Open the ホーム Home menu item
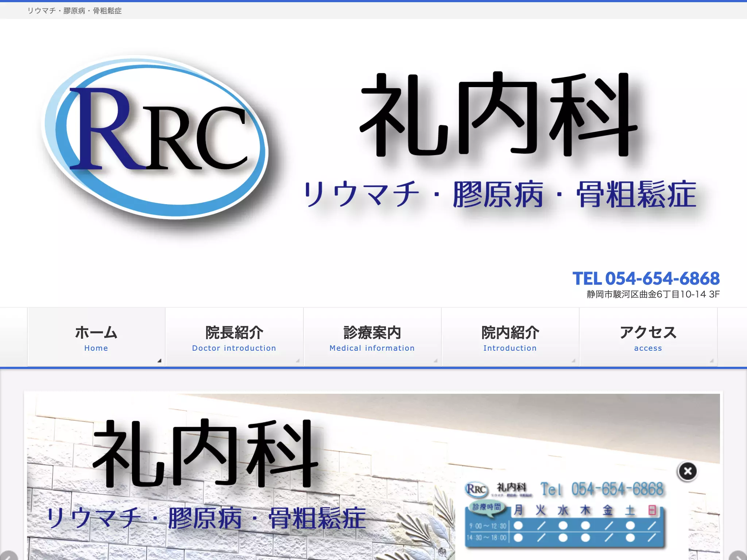The image size is (747, 560). click(96, 337)
